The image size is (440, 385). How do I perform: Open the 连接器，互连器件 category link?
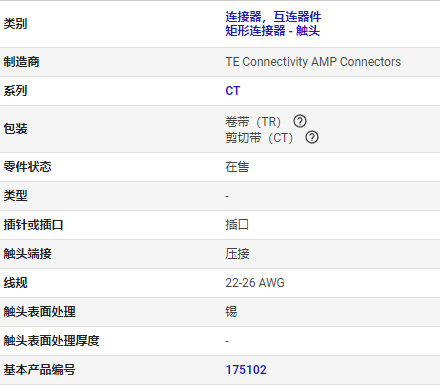pyautogui.click(x=273, y=16)
